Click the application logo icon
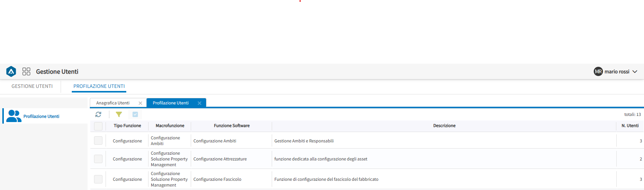The width and height of the screenshot is (644, 190). pyautogui.click(x=11, y=71)
